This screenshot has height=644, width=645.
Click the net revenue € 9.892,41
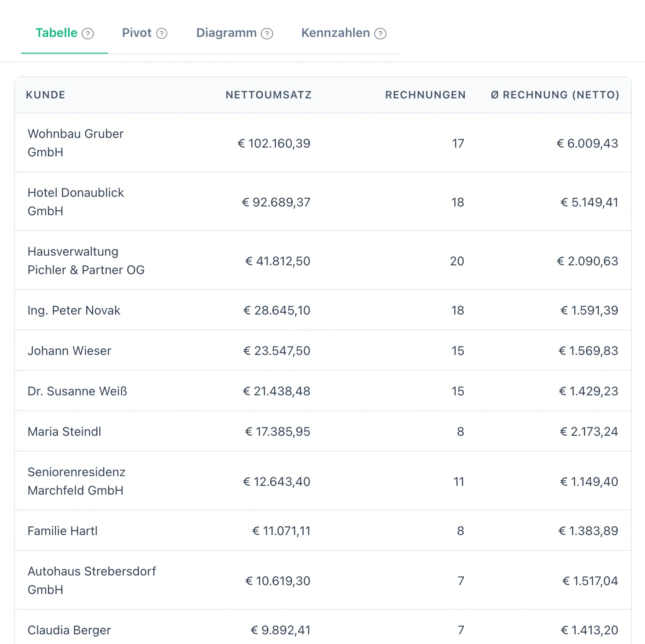(x=280, y=630)
